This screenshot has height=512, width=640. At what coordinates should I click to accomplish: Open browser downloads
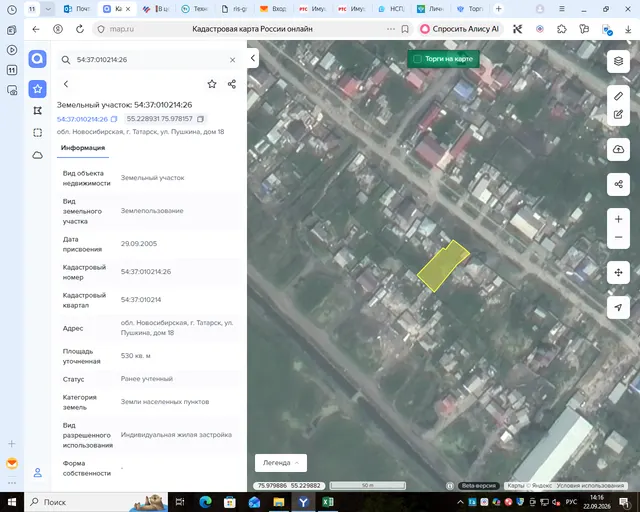(x=628, y=29)
